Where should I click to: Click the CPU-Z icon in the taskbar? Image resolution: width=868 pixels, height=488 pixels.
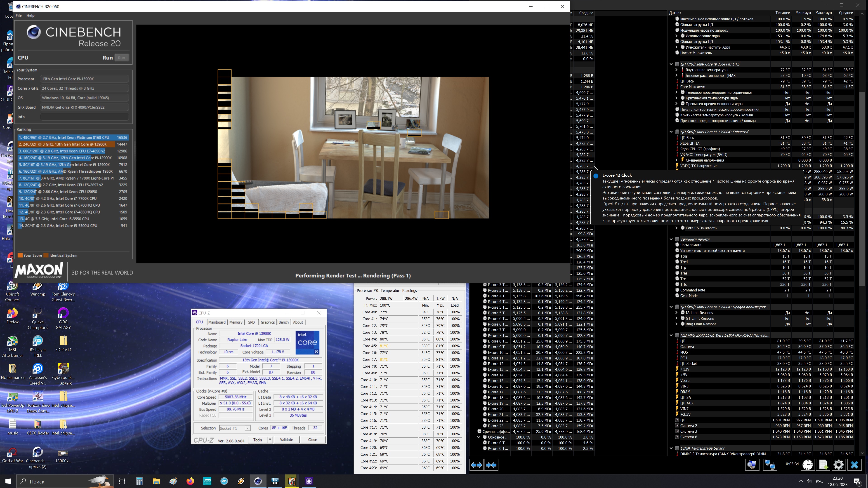click(x=309, y=481)
